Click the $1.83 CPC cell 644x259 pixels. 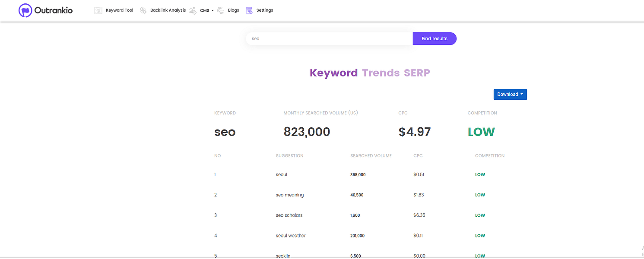point(419,195)
